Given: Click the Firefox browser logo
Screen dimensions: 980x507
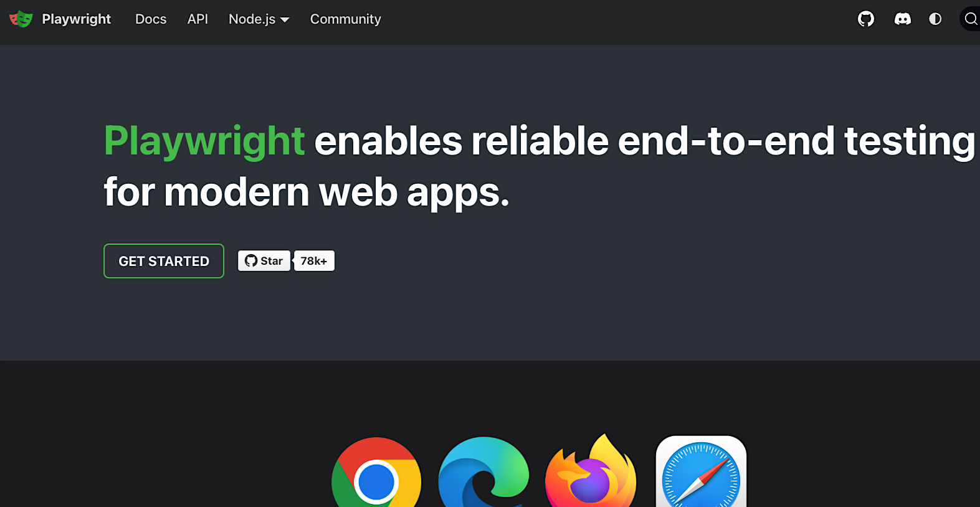Looking at the screenshot, I should 591,471.
